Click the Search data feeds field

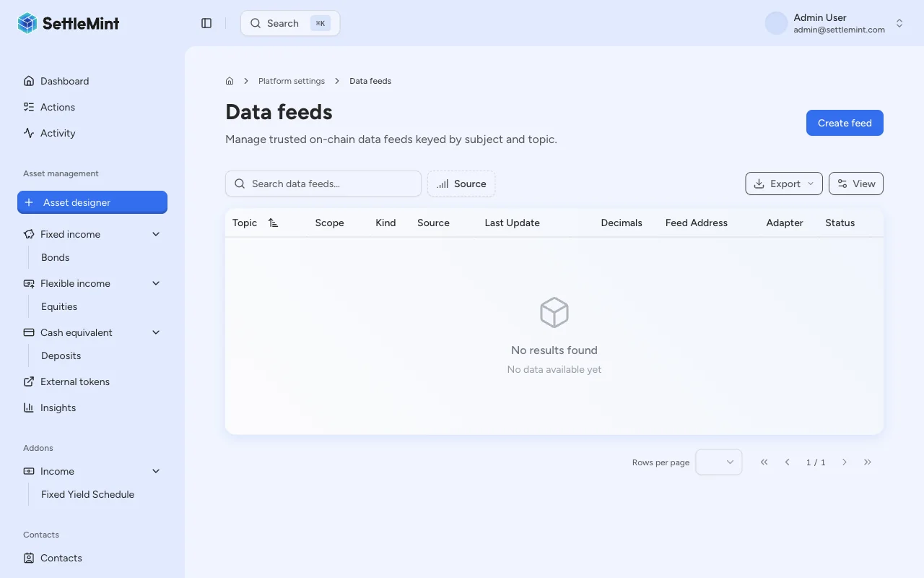coord(323,184)
